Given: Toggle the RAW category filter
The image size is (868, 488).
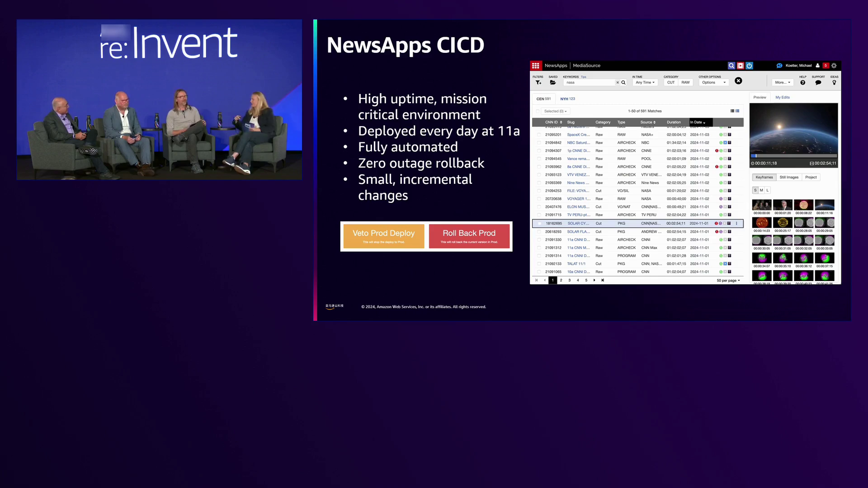Looking at the screenshot, I should pyautogui.click(x=685, y=82).
